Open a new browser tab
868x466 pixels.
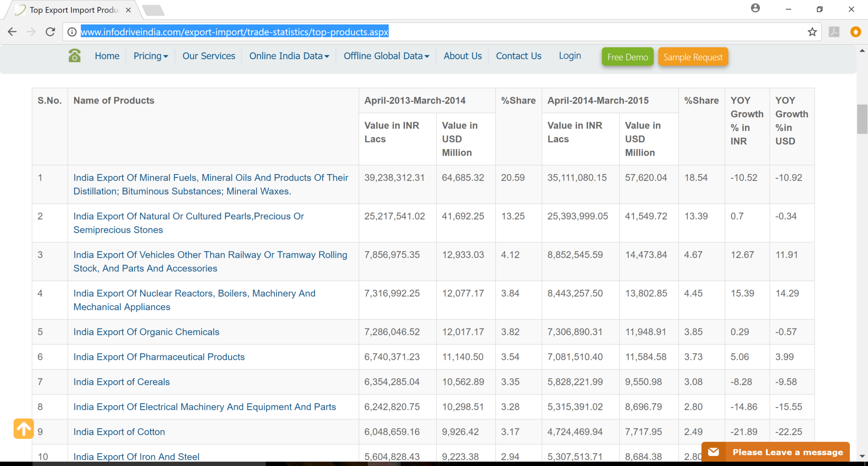[153, 10]
